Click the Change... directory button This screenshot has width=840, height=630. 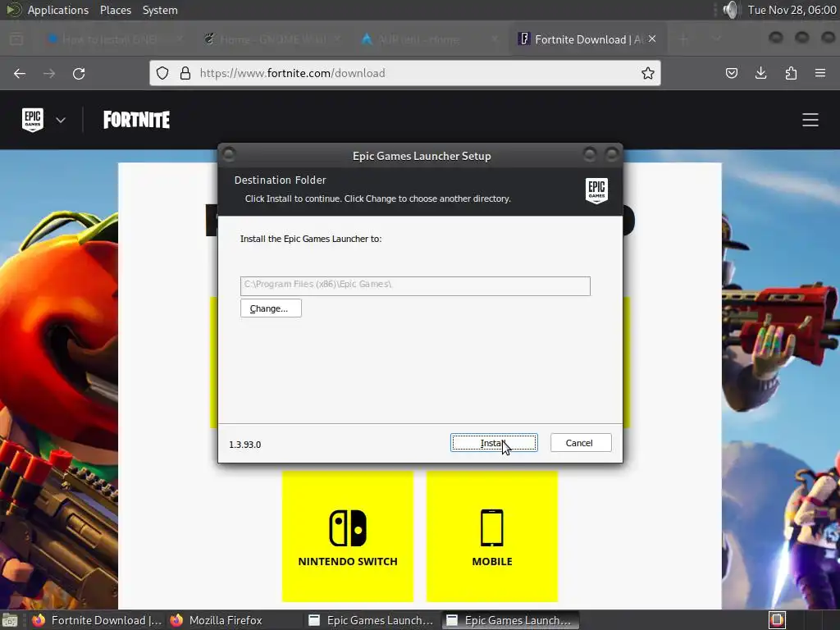[x=271, y=308]
